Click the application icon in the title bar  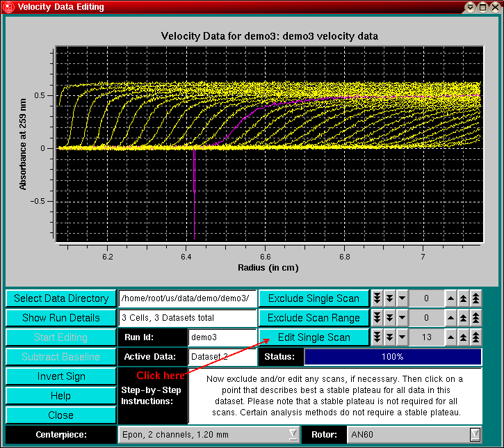click(8, 7)
